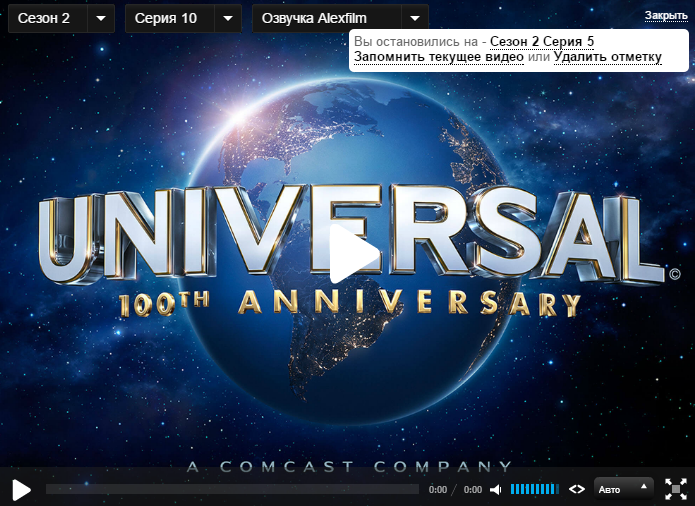The width and height of the screenshot is (695, 506).
Task: Open the Сезон 2 dropdown
Action: coord(62,19)
